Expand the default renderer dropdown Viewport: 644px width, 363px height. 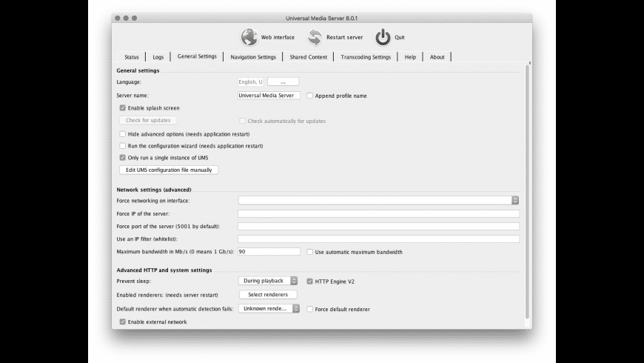point(269,308)
